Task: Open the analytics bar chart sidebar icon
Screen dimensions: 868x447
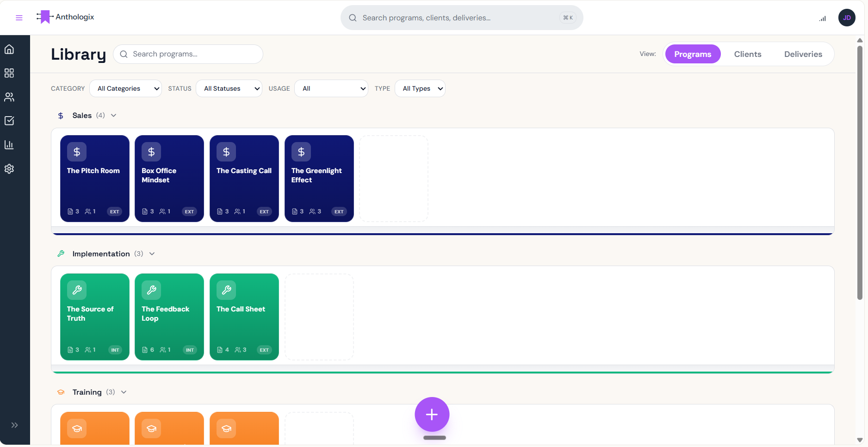Action: (x=9, y=145)
